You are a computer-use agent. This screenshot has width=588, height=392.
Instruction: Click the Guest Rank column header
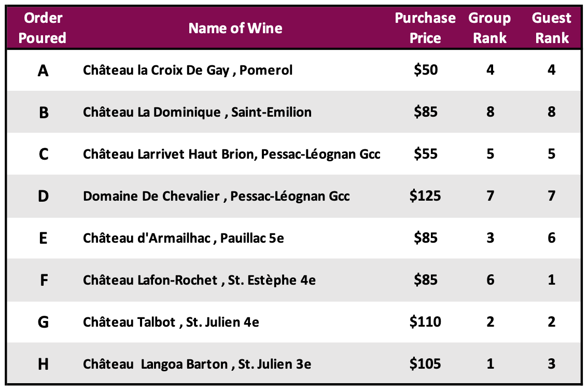click(552, 28)
